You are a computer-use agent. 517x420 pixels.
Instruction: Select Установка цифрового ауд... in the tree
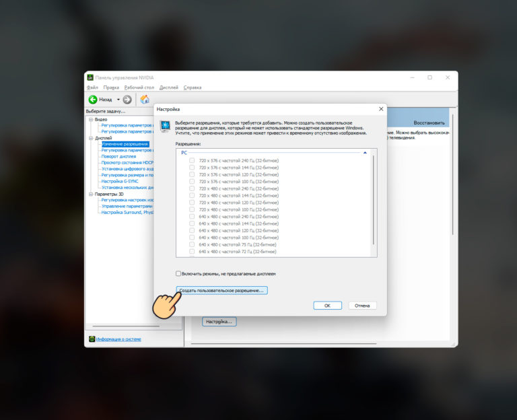(127, 169)
